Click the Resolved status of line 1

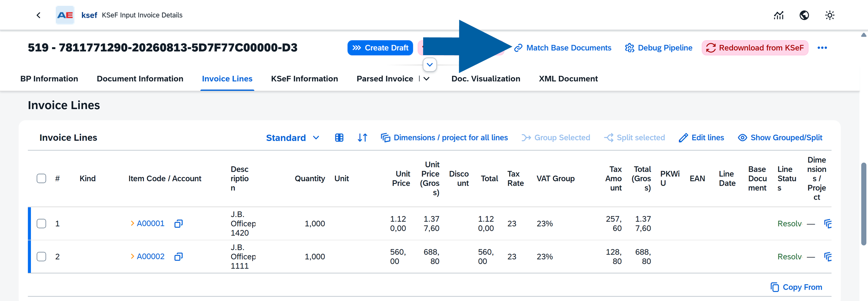789,223
